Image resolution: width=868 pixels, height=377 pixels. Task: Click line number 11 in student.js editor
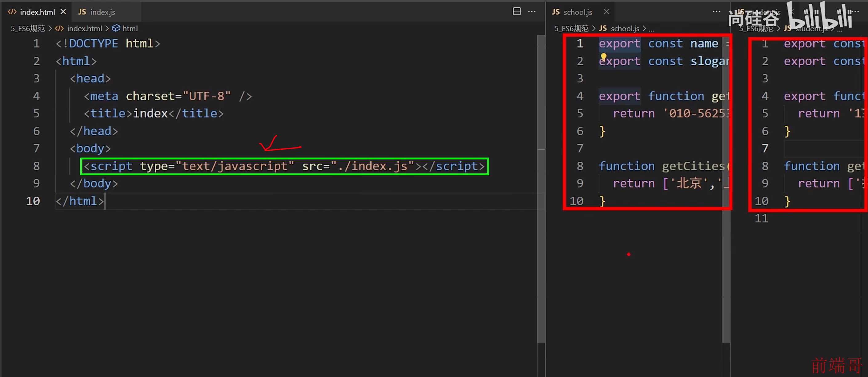pyautogui.click(x=761, y=218)
